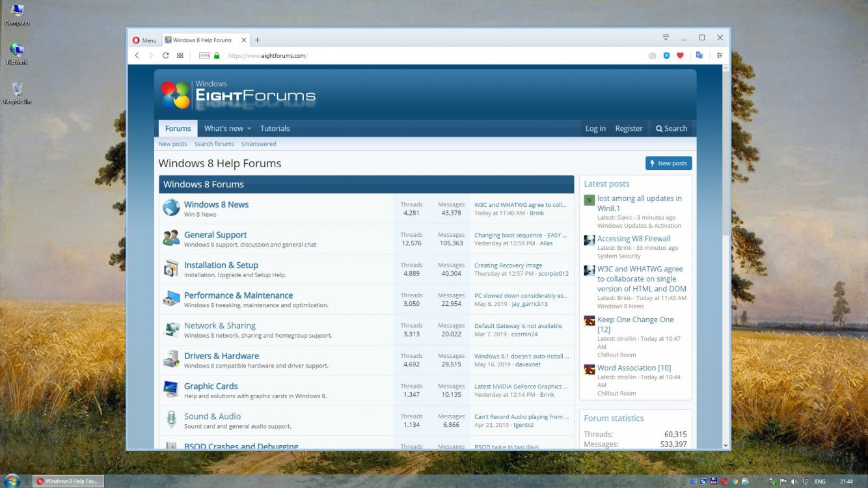Open 'lost among all updates in Win8.1' post
Image resolution: width=868 pixels, height=488 pixels.
(x=640, y=203)
